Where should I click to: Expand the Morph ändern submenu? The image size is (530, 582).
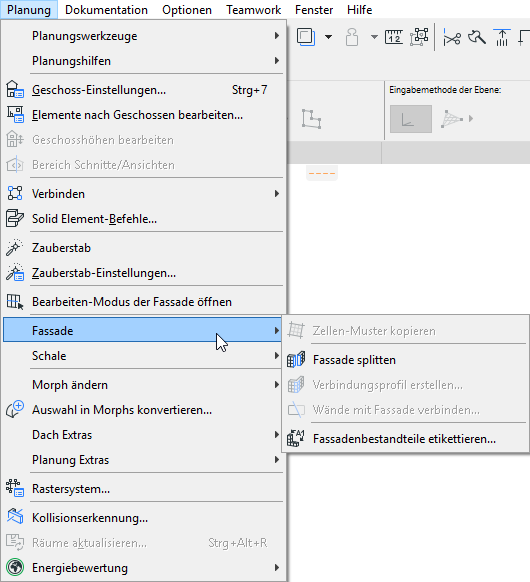[143, 385]
